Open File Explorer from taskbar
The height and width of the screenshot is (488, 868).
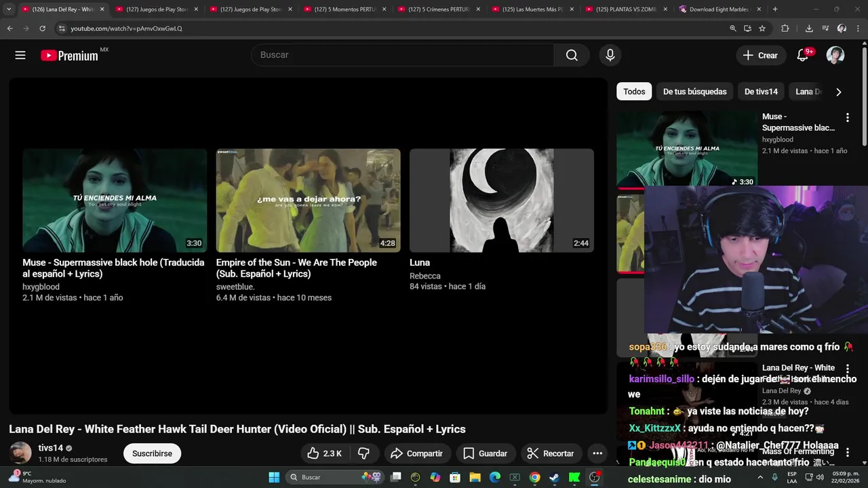click(x=475, y=477)
